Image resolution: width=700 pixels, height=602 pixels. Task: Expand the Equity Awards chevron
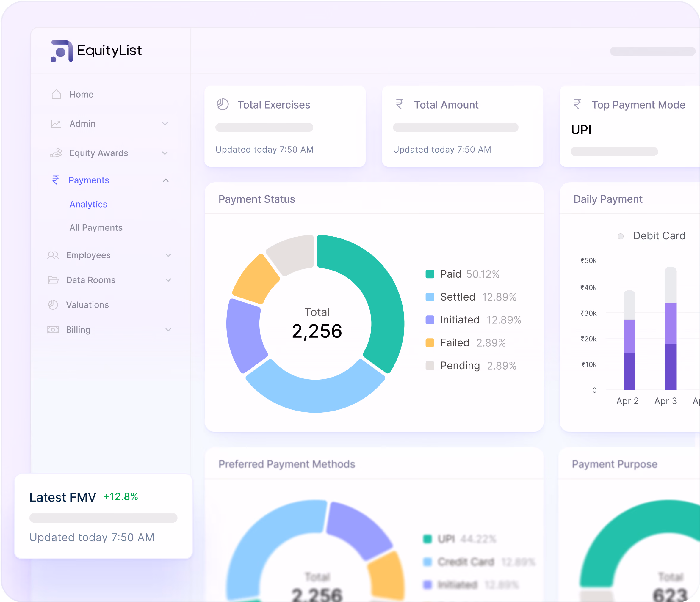(165, 153)
